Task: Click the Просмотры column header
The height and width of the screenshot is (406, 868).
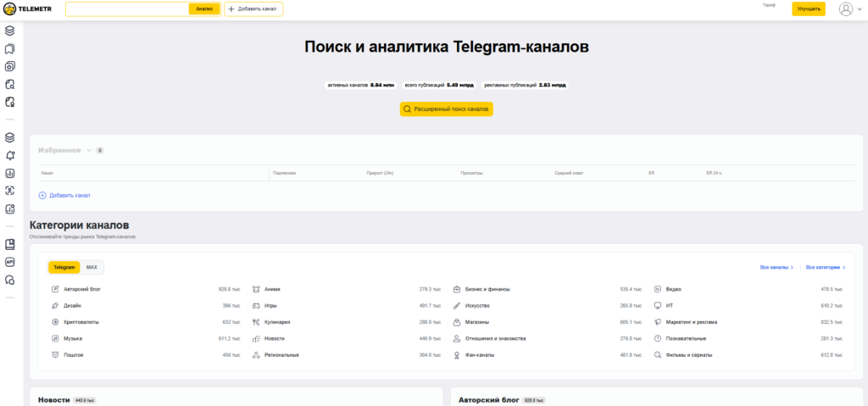Action: (471, 174)
